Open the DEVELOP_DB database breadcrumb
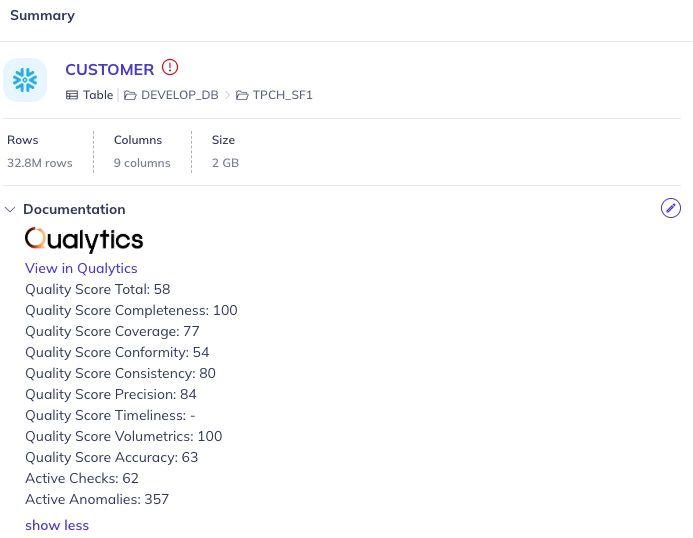This screenshot has height=538, width=693. (x=179, y=95)
